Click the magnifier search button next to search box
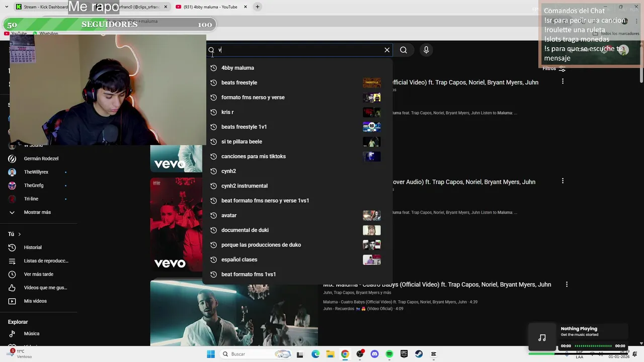 pos(404,50)
